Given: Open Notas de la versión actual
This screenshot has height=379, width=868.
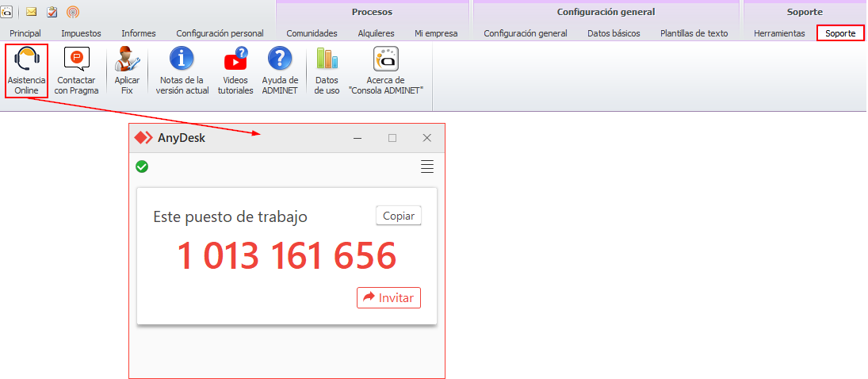Looking at the screenshot, I should 182,71.
